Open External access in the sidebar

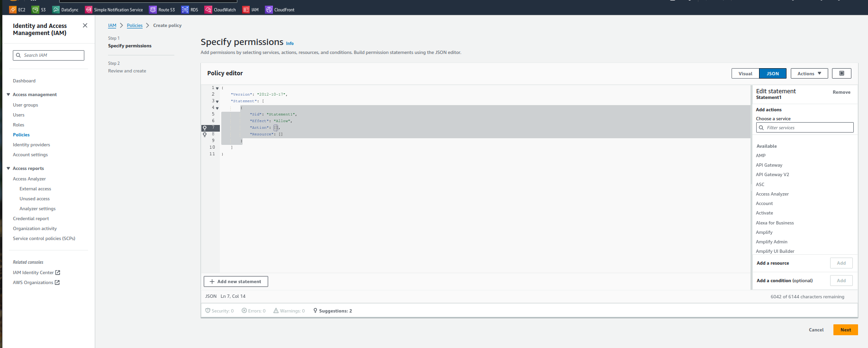35,189
